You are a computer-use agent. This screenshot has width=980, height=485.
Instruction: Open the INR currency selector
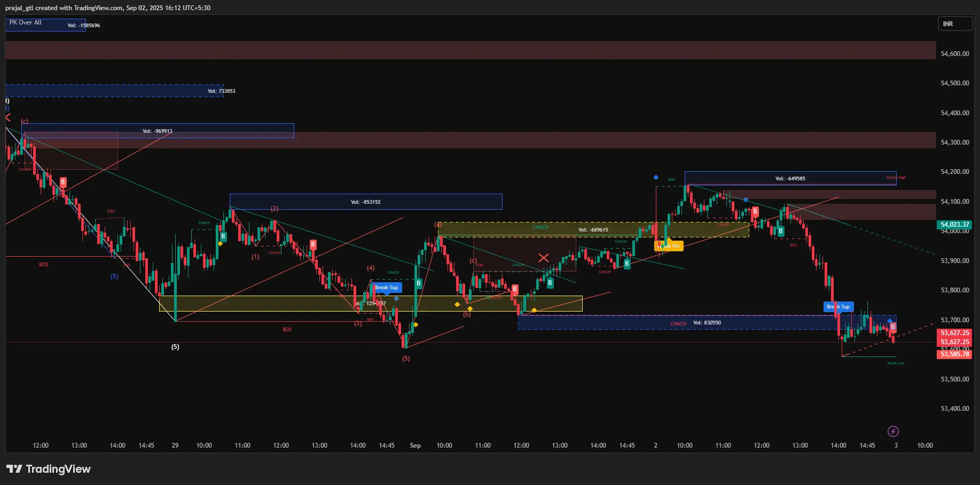coord(955,24)
